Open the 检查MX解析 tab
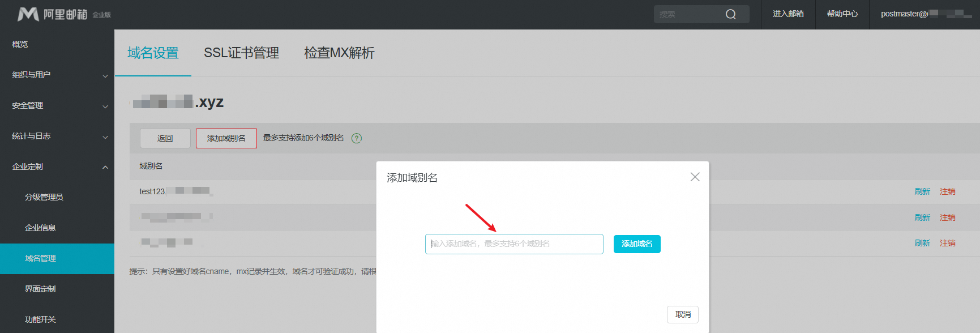The image size is (980, 333). tap(339, 53)
